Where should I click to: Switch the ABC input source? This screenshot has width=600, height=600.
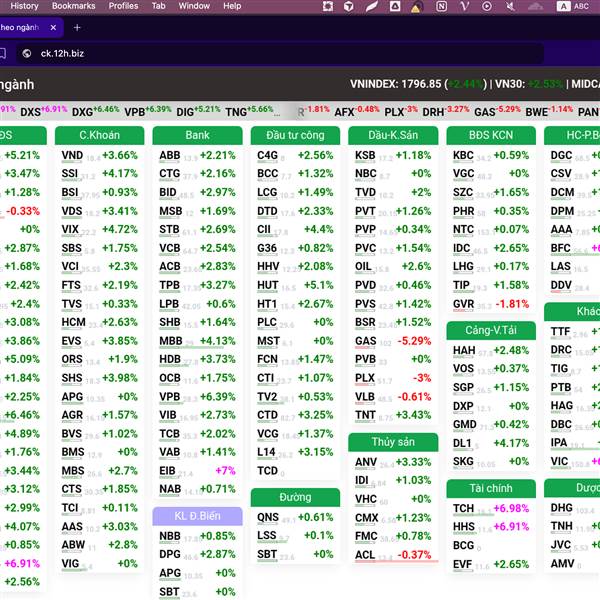pyautogui.click(x=573, y=6)
